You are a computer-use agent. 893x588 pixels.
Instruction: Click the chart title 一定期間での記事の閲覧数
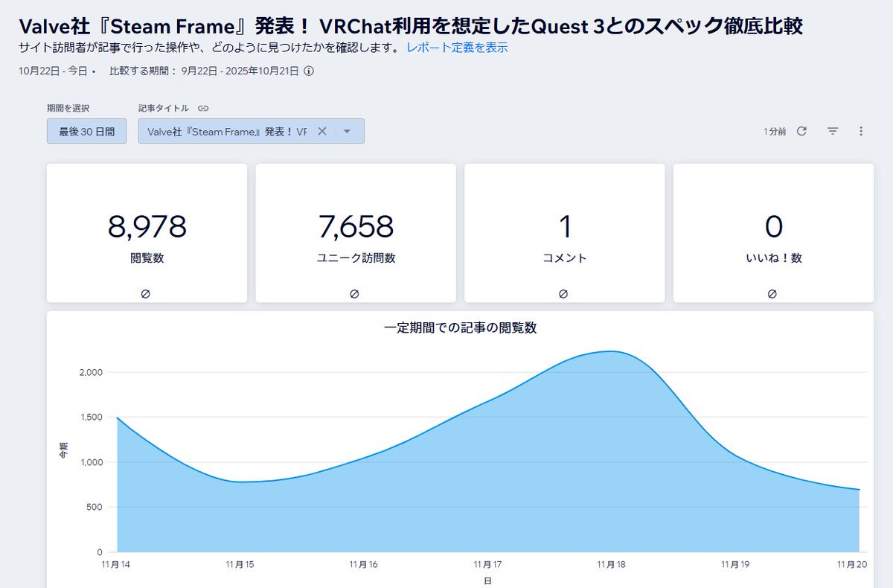pos(461,328)
